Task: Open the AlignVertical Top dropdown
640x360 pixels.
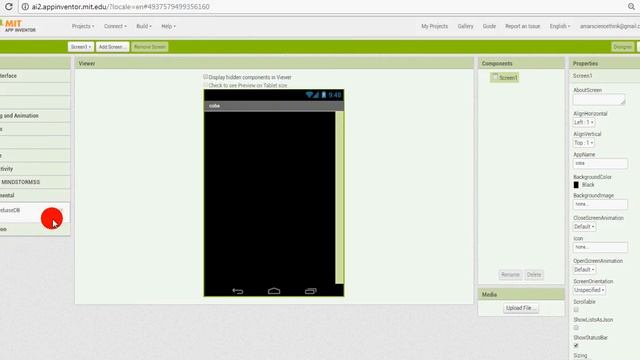Action: (x=584, y=142)
